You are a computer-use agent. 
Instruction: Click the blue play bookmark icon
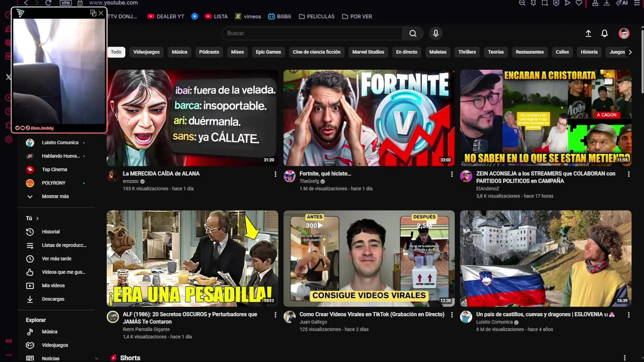point(194,17)
